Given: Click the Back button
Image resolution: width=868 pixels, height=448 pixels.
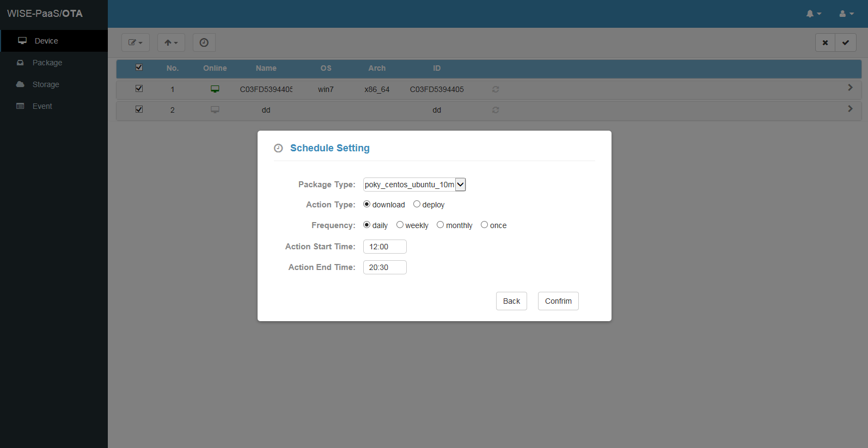Looking at the screenshot, I should point(511,301).
